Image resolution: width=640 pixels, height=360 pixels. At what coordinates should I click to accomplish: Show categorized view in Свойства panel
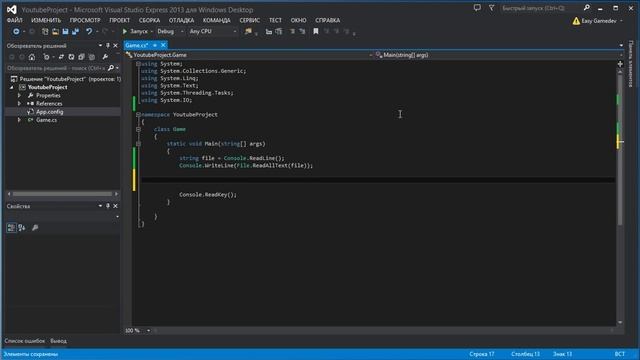(11, 228)
